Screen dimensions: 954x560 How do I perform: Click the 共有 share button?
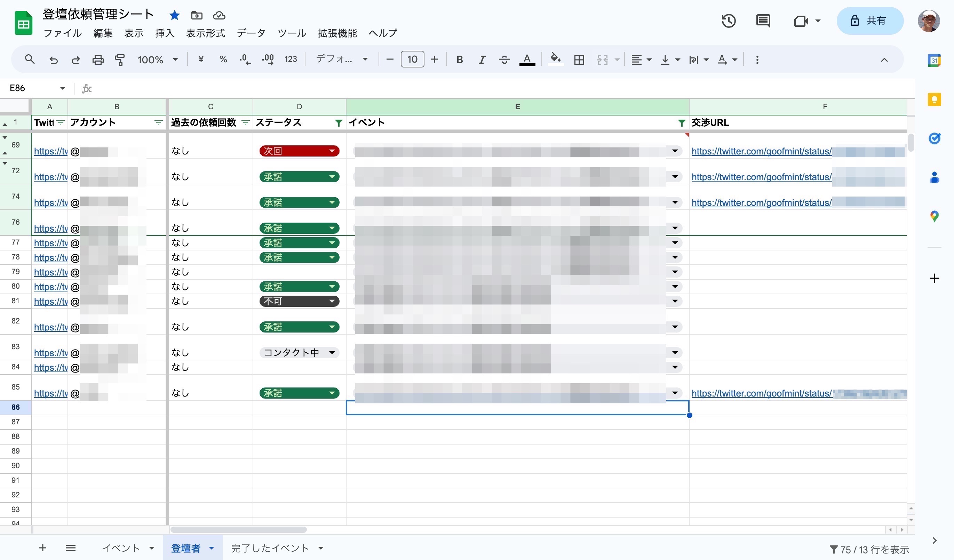[869, 21]
